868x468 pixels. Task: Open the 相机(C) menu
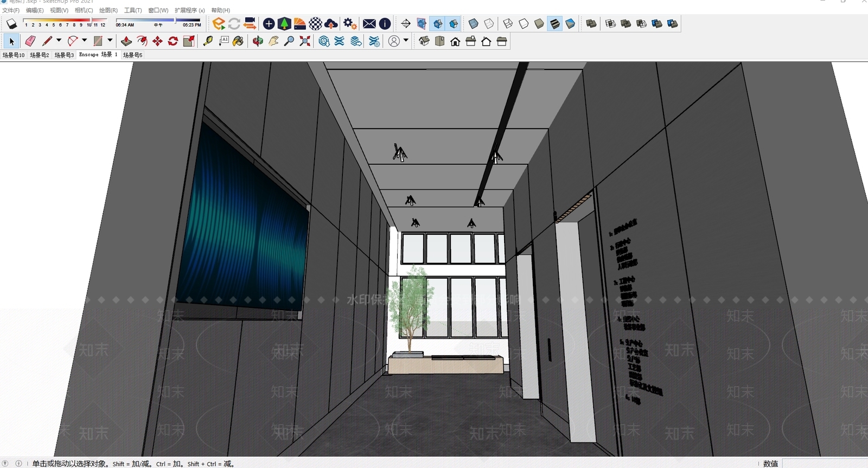[84, 10]
